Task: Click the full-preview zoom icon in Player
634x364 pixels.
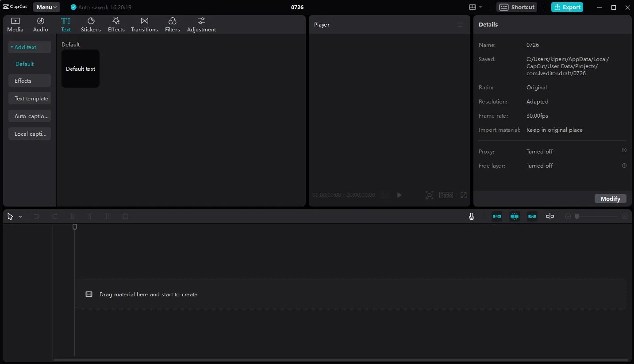Action: point(429,195)
